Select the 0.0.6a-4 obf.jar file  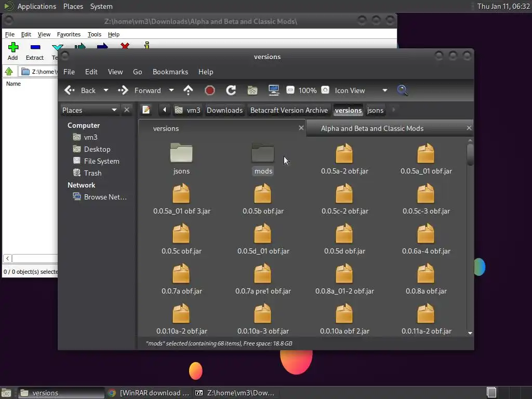[426, 233]
